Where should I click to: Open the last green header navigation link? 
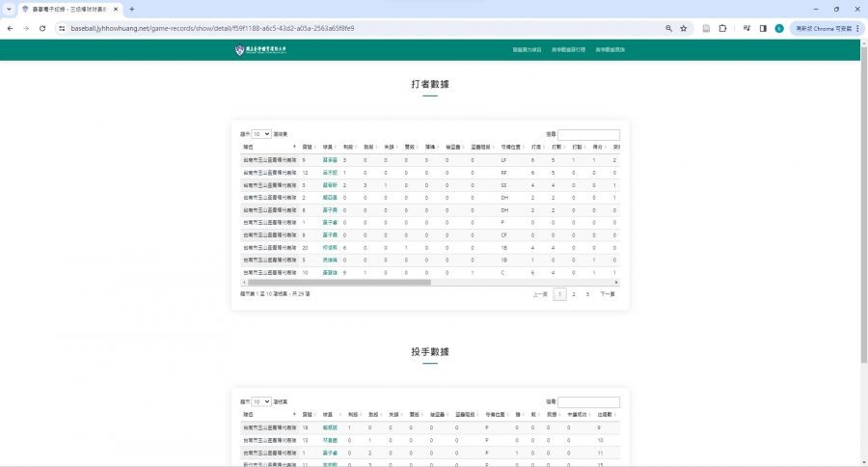pyautogui.click(x=610, y=50)
